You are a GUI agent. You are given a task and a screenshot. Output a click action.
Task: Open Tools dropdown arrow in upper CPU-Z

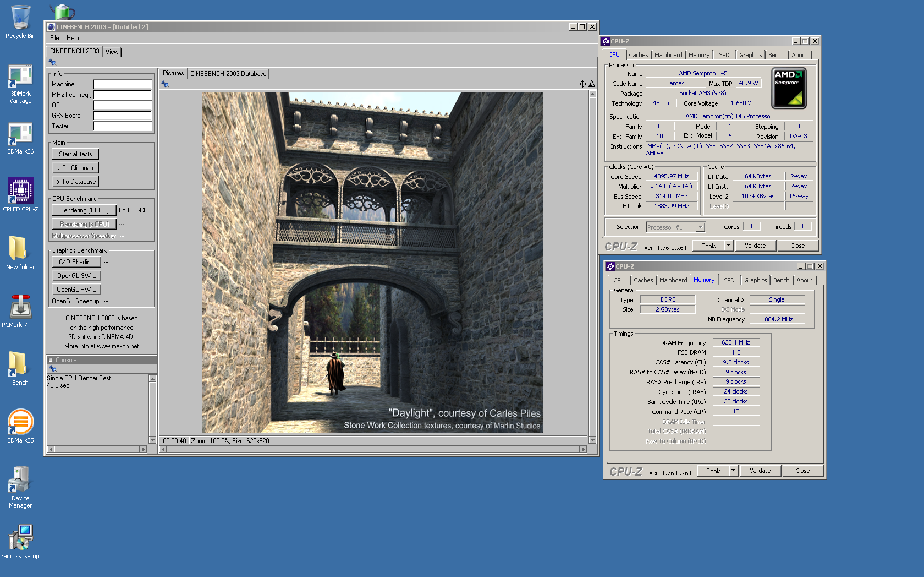click(x=728, y=246)
